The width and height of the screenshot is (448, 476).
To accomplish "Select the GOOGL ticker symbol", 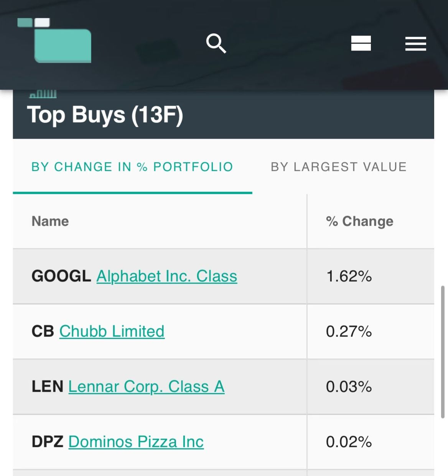I will click(61, 276).
